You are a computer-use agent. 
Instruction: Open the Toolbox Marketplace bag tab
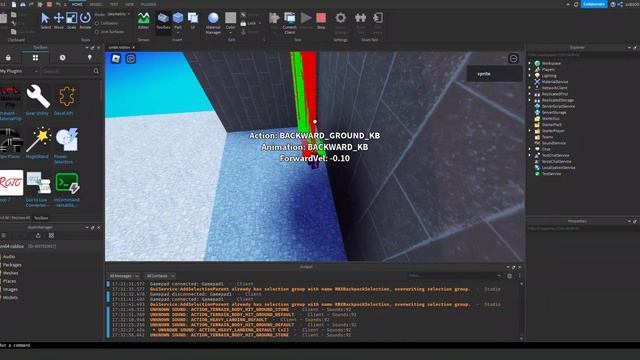[x=8, y=58]
